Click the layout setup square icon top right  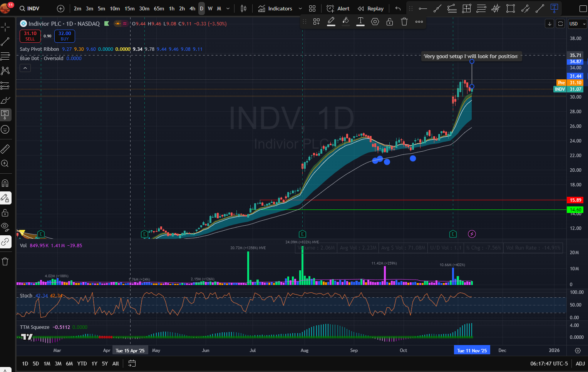583,8
